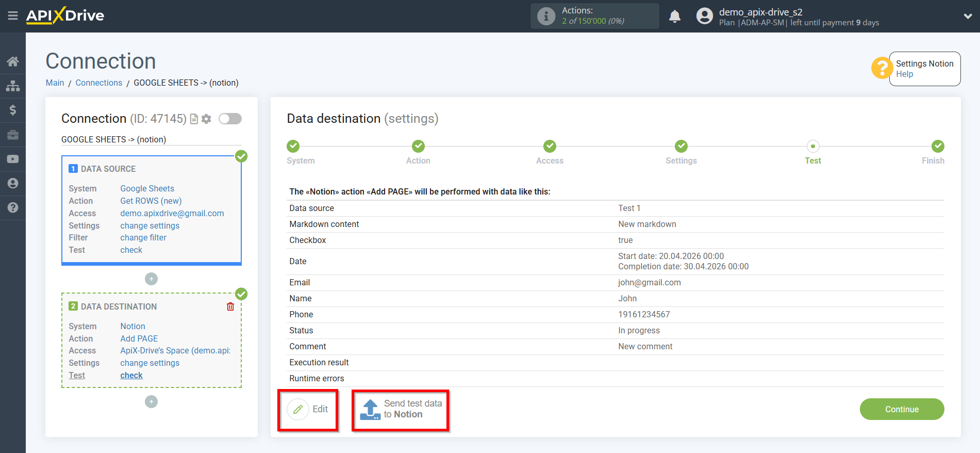Toggle the connection on/off switch
This screenshot has height=453, width=980.
[230, 119]
